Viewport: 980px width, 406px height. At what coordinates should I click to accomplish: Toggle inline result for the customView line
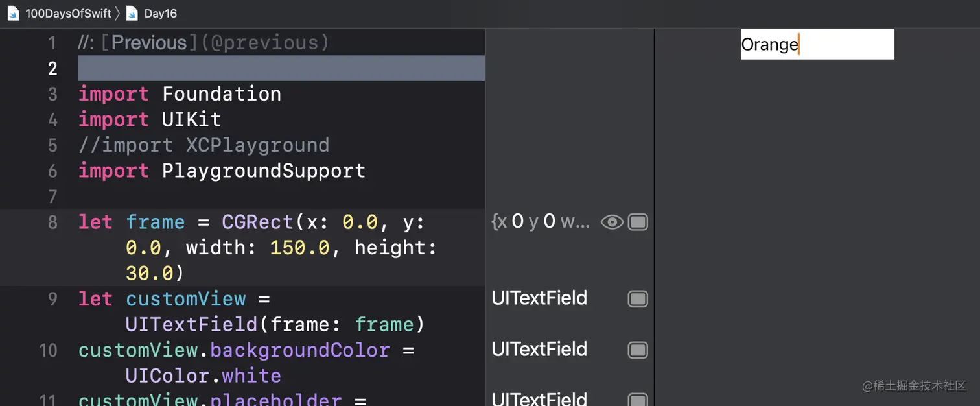(x=638, y=298)
